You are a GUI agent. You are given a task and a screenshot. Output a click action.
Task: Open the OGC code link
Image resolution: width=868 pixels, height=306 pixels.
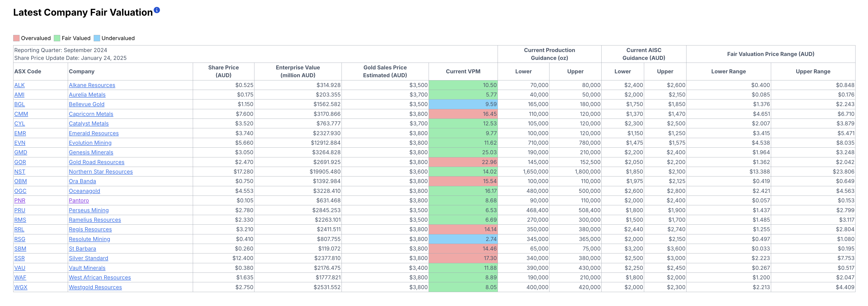tap(20, 191)
